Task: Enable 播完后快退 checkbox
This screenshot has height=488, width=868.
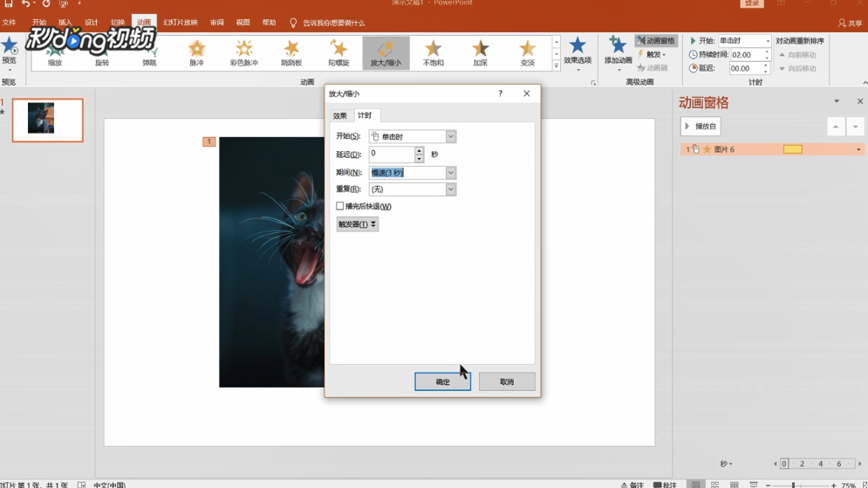Action: [x=340, y=206]
